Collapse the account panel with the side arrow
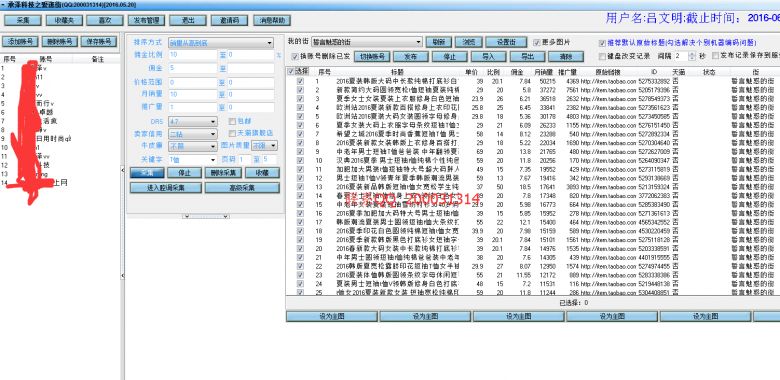 click(x=122, y=170)
